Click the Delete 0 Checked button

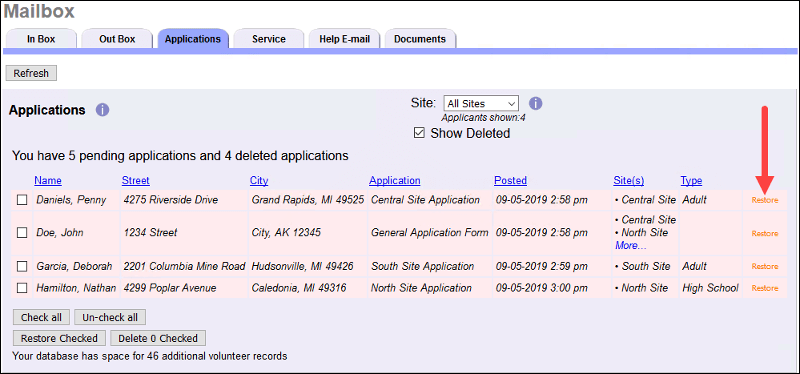158,338
